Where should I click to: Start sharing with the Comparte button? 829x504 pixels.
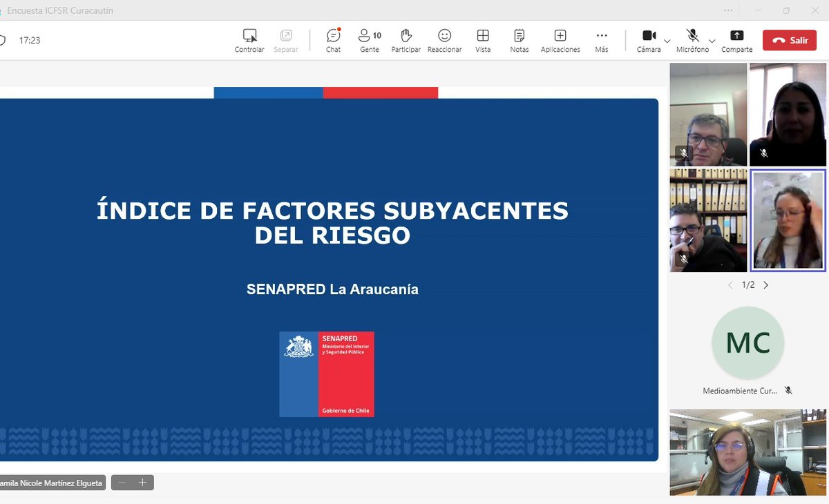pyautogui.click(x=737, y=41)
